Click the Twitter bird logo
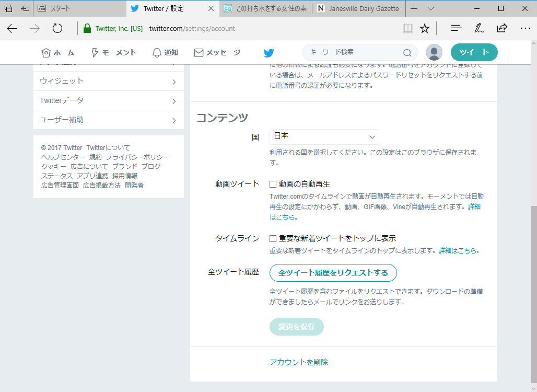 point(268,52)
